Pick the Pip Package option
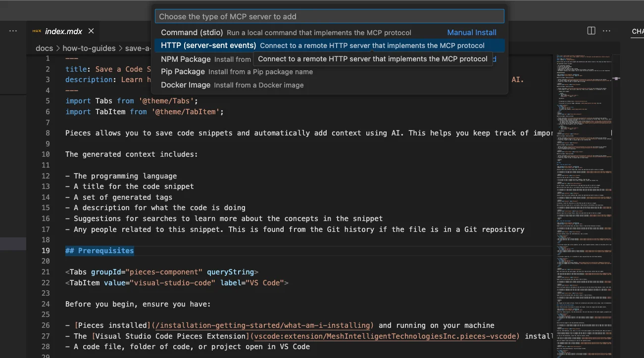The height and width of the screenshot is (358, 644). click(x=183, y=72)
